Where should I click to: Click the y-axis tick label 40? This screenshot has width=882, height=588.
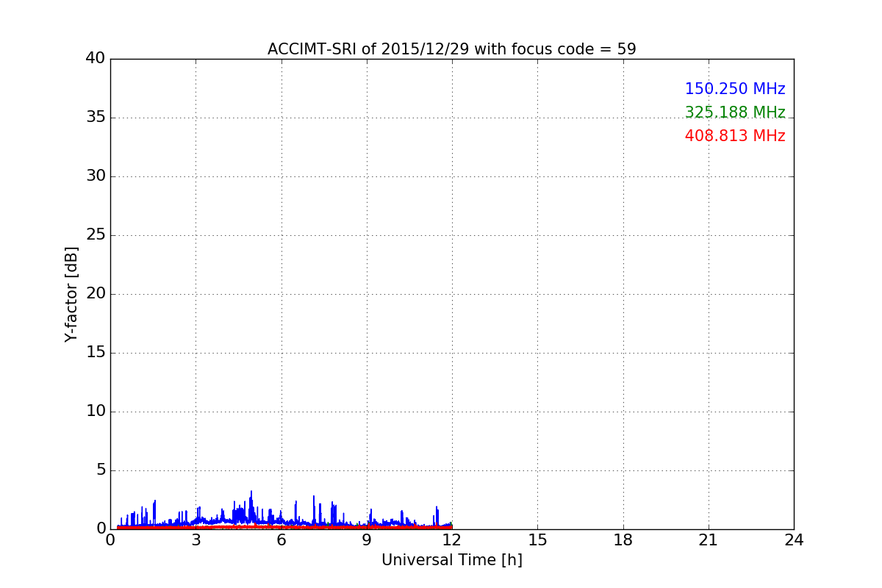[x=96, y=58]
